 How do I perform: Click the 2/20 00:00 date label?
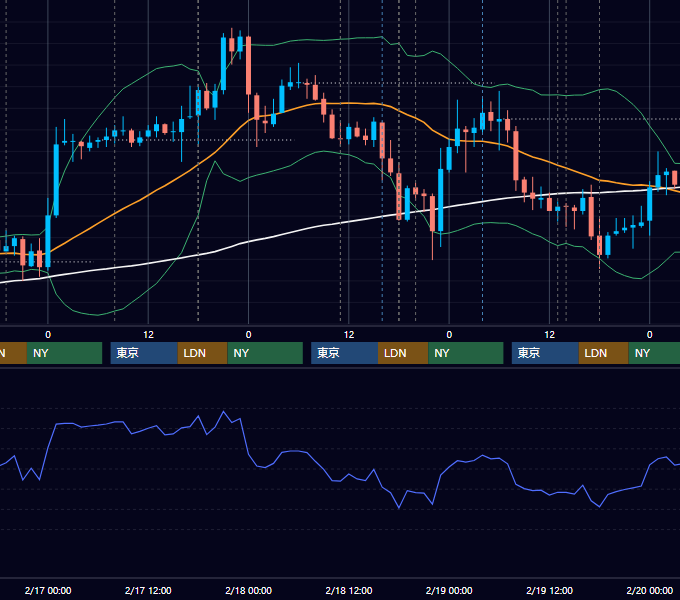point(650,590)
